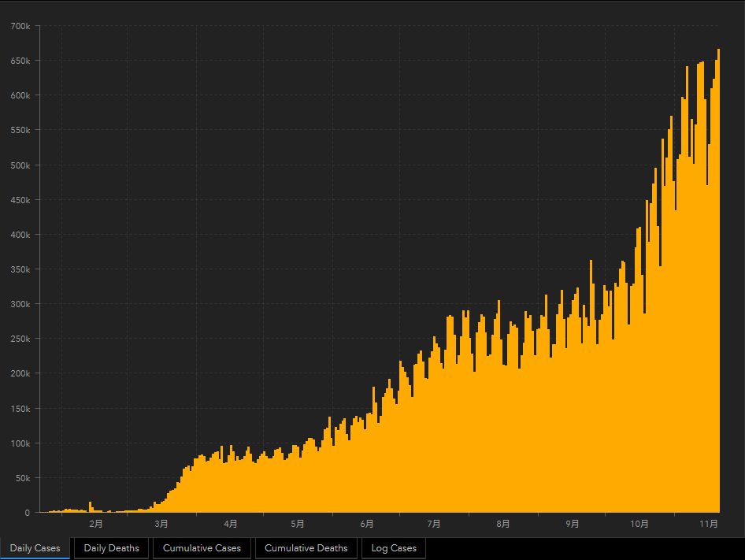Click the 0 label on y-axis

28,513
